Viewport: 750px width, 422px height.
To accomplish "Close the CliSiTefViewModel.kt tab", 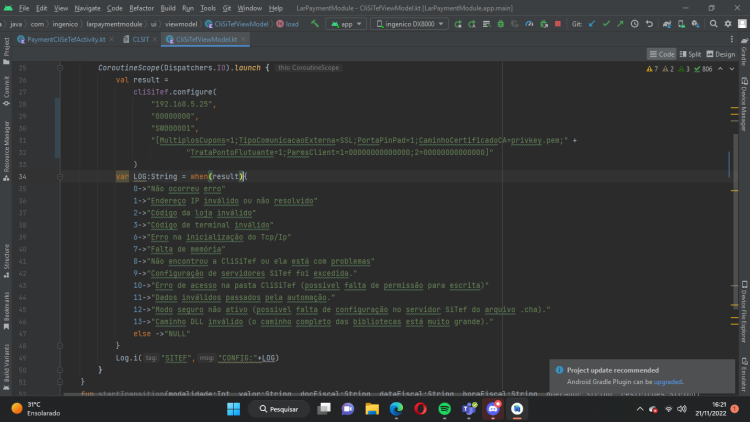I will pyautogui.click(x=243, y=39).
